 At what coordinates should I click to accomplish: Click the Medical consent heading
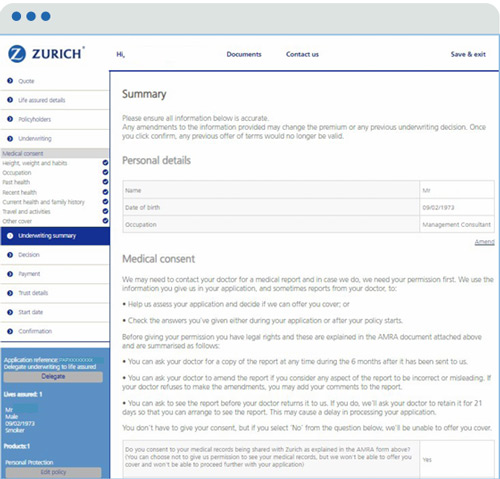[159, 259]
